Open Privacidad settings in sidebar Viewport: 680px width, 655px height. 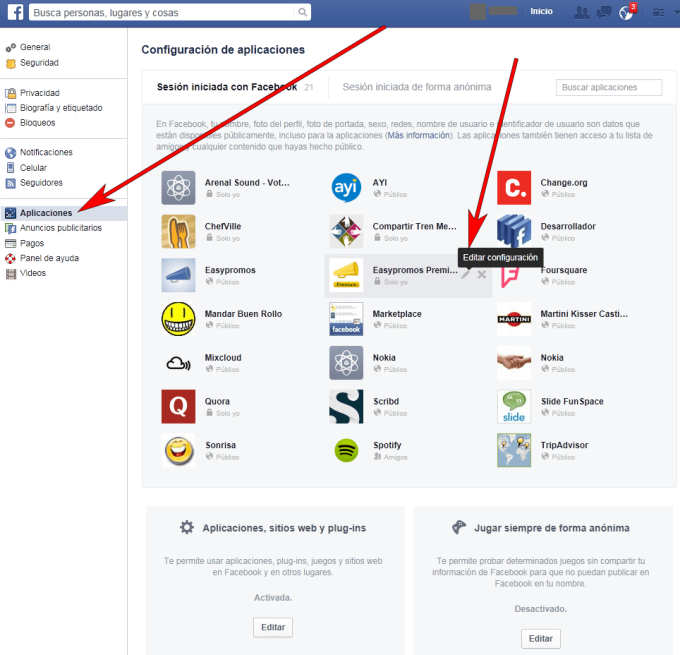click(x=39, y=93)
